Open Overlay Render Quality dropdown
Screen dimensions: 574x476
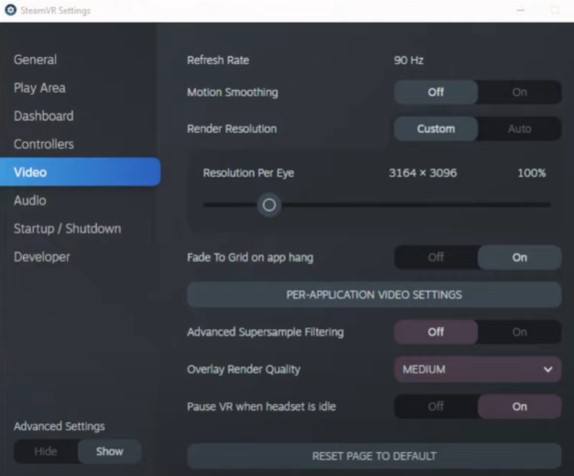[x=477, y=369]
